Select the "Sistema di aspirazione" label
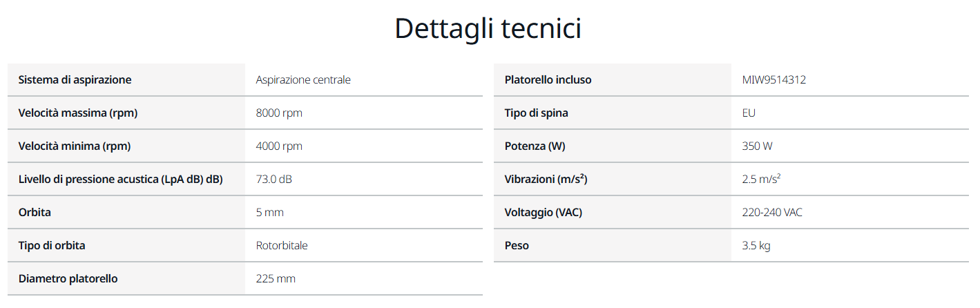The image size is (980, 308). point(75,80)
